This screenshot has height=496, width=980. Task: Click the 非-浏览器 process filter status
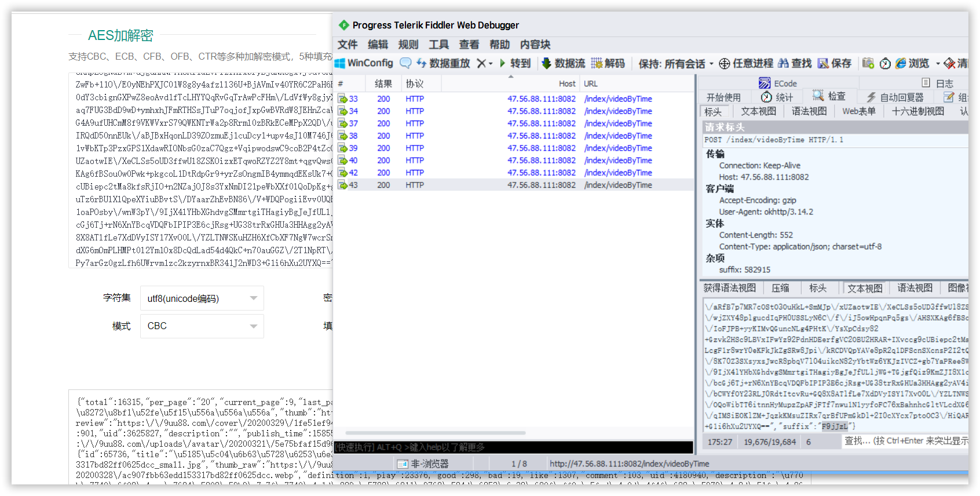click(422, 464)
